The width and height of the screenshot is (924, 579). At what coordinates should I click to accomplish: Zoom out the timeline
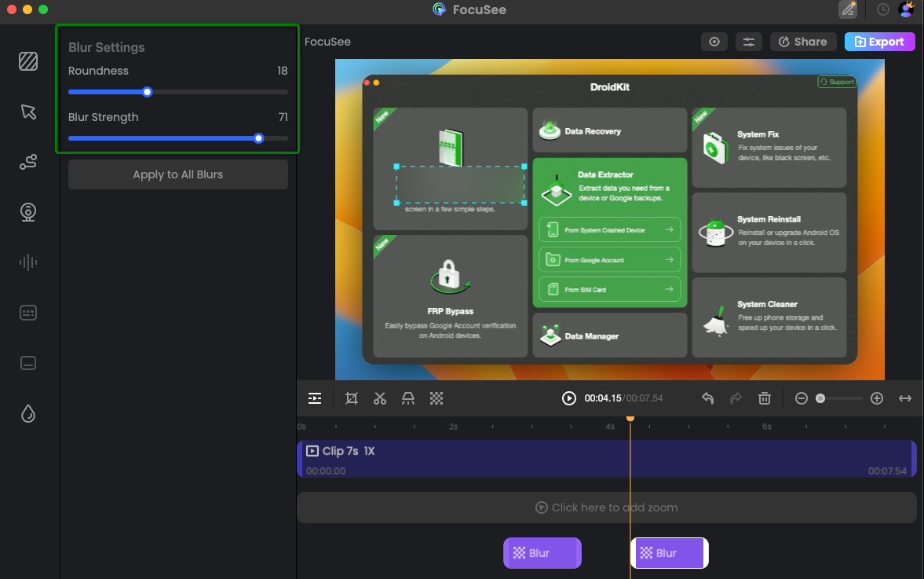tap(801, 398)
